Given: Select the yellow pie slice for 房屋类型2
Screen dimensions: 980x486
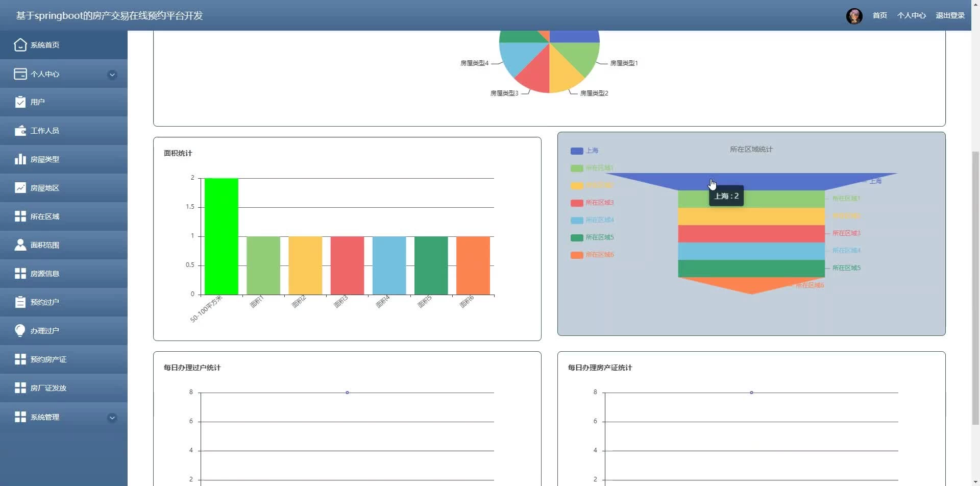Looking at the screenshot, I should pos(563,75).
